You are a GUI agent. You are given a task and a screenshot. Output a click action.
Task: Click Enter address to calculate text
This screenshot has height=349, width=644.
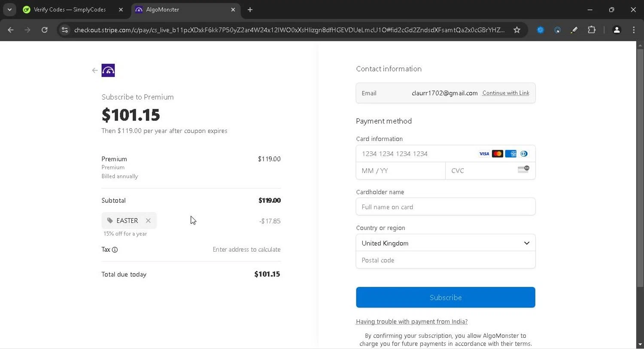246,250
